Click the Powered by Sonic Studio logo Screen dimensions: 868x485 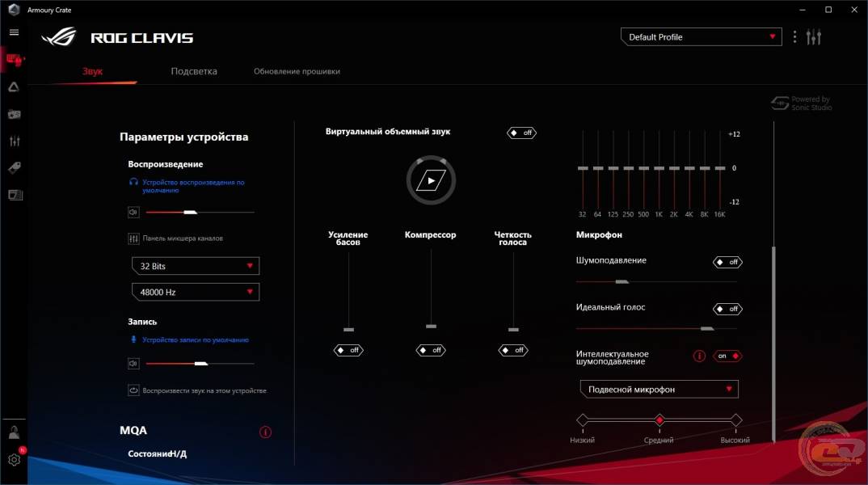(801, 103)
